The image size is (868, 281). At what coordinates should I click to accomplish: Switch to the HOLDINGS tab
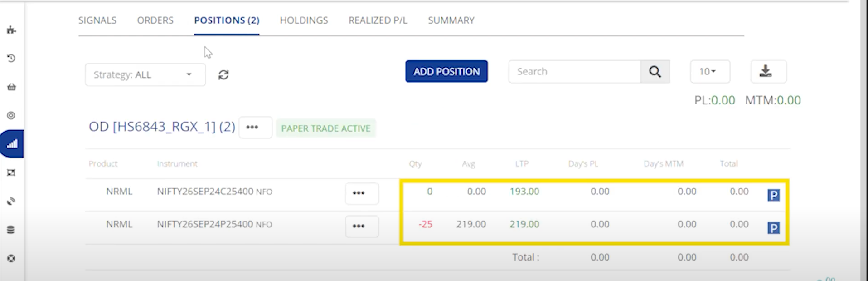[304, 20]
